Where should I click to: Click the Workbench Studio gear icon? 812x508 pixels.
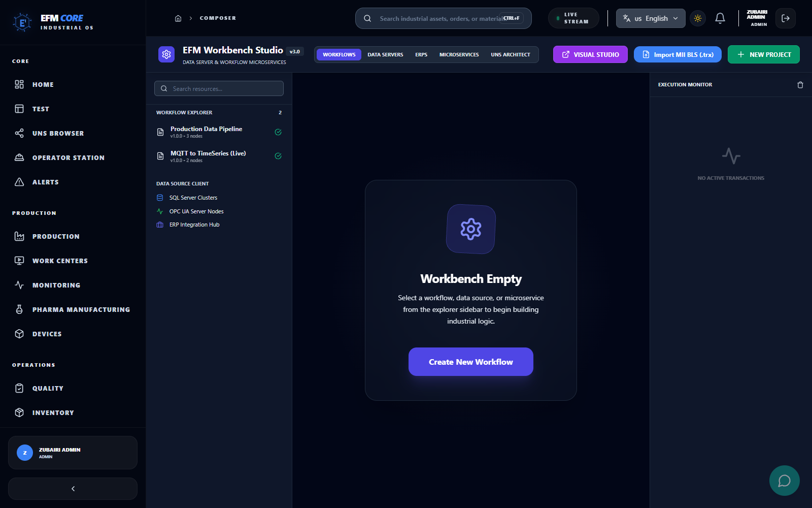[166, 54]
